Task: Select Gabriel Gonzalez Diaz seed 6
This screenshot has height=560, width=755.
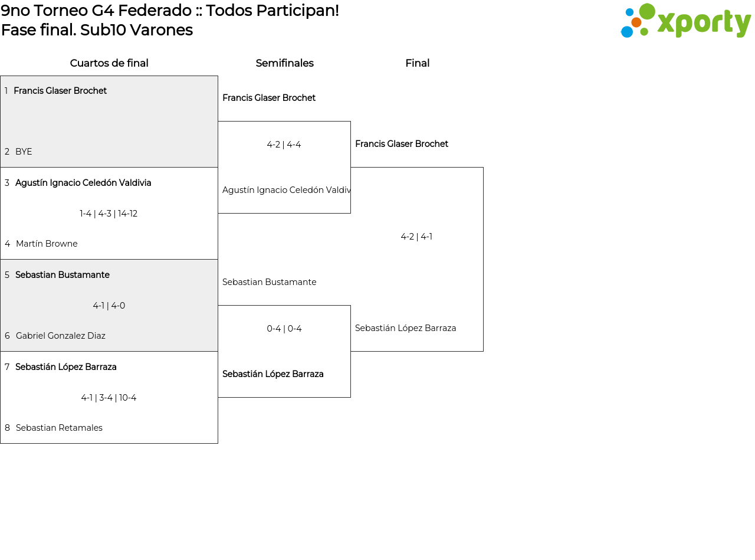Action: [61, 336]
